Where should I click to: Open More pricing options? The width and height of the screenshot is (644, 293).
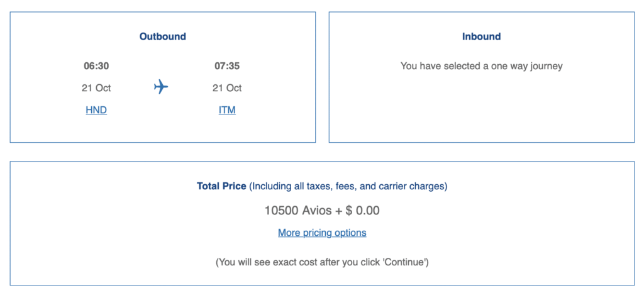[322, 233]
